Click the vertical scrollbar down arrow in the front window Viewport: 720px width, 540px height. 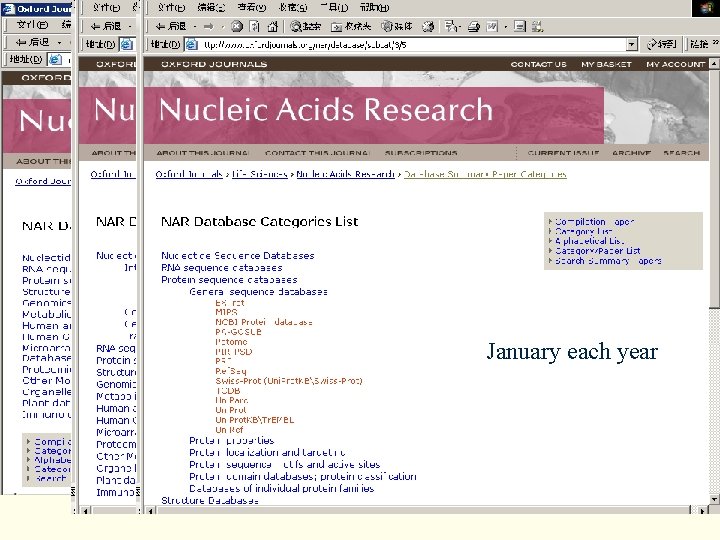point(714,499)
